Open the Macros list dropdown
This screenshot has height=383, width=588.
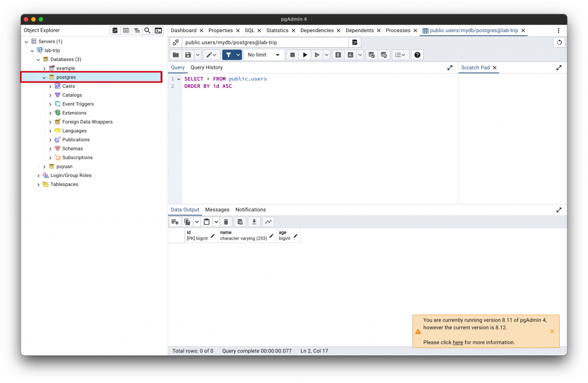pos(400,55)
